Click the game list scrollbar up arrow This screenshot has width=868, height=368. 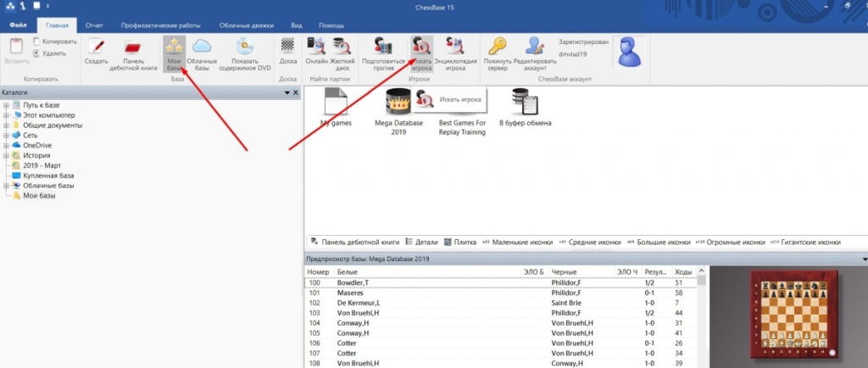point(701,271)
